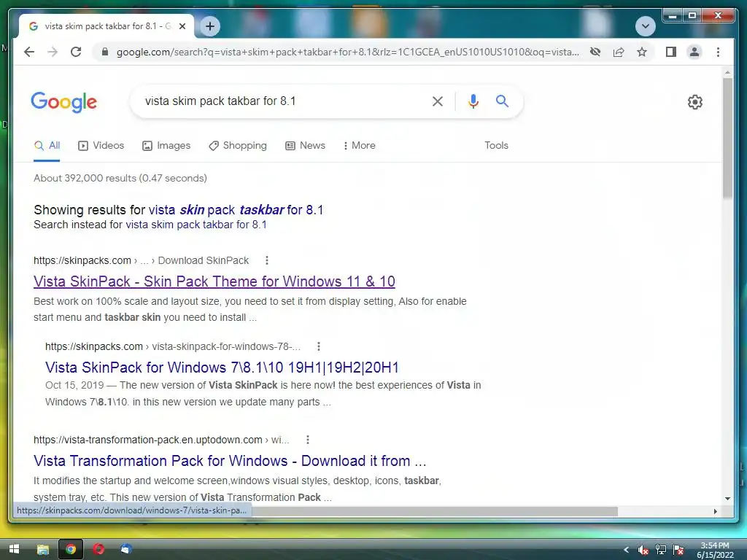Submit search with the magnifier icon
This screenshot has width=747, height=560.
click(x=502, y=101)
